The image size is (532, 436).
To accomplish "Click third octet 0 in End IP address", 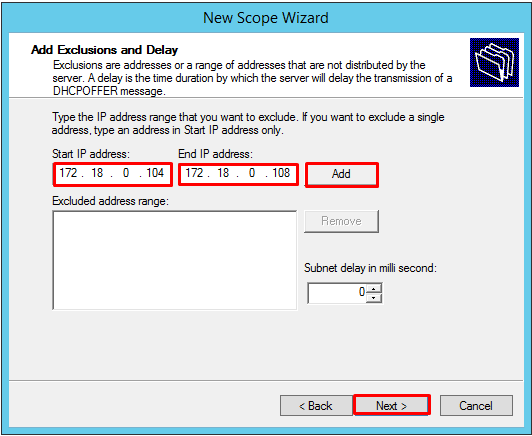I will (252, 173).
